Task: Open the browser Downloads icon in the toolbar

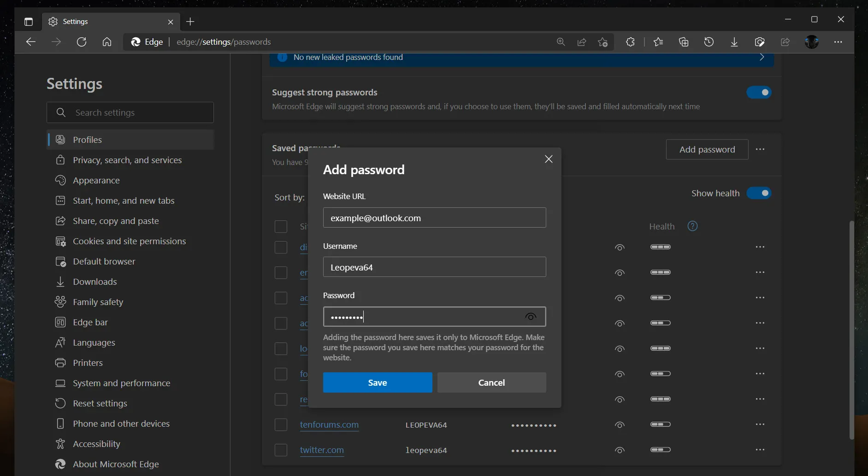Action: point(733,42)
